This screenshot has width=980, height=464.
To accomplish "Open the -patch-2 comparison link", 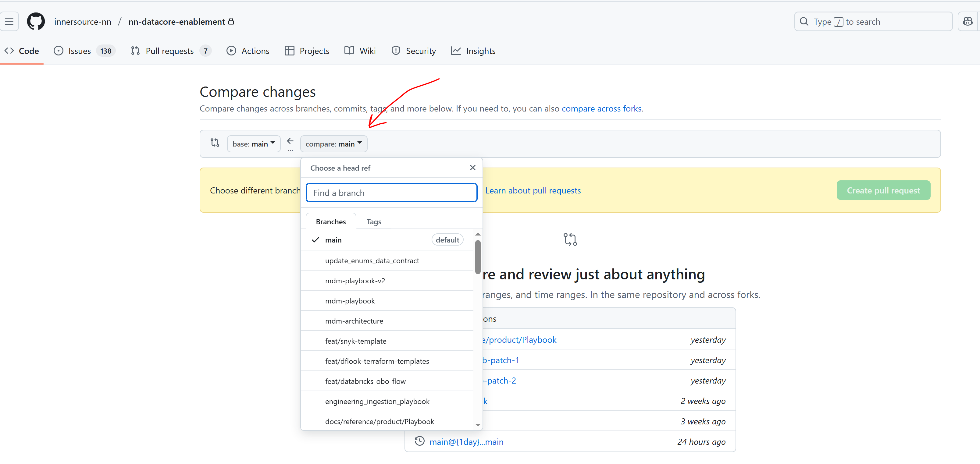I will 500,381.
